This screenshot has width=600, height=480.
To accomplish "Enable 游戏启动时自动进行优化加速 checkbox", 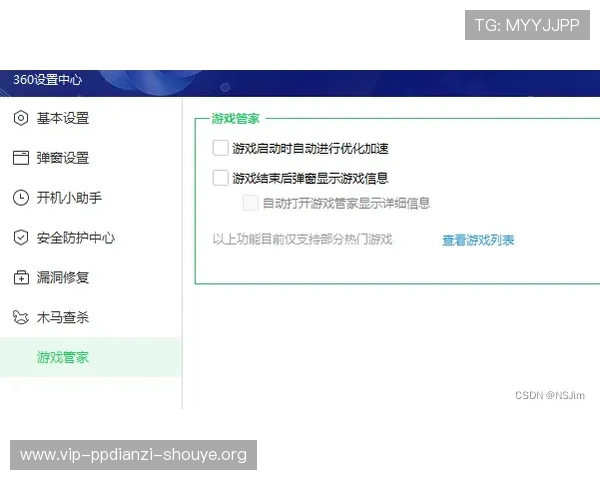I will (x=220, y=148).
